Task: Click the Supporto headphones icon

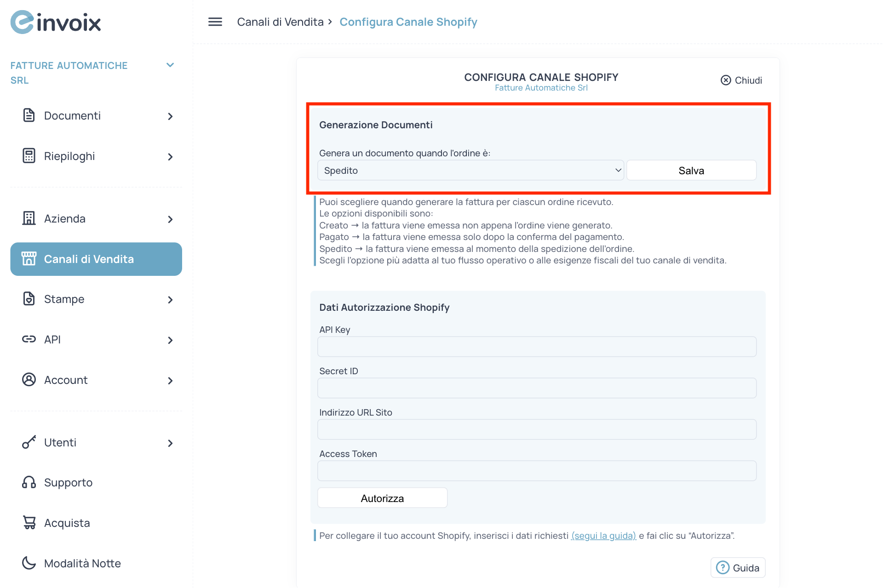Action: 29,482
